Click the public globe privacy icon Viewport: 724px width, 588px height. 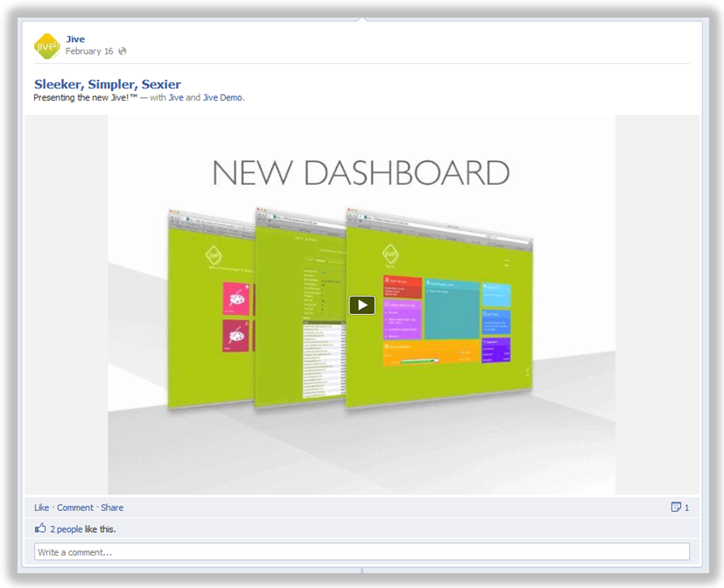(x=123, y=52)
